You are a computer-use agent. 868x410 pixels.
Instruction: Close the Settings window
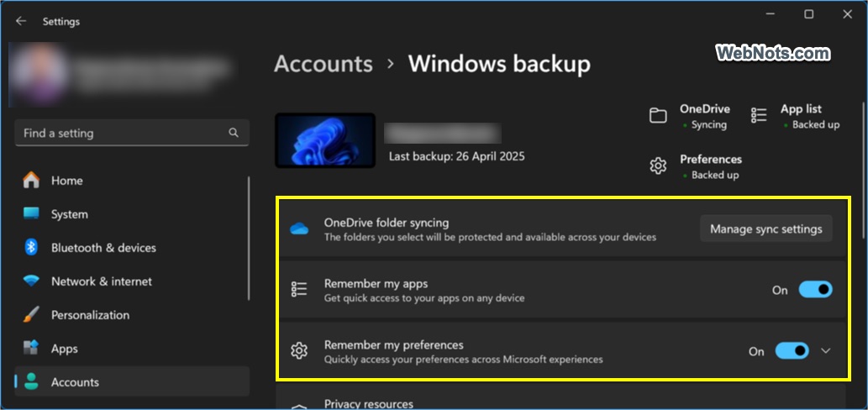tap(848, 14)
